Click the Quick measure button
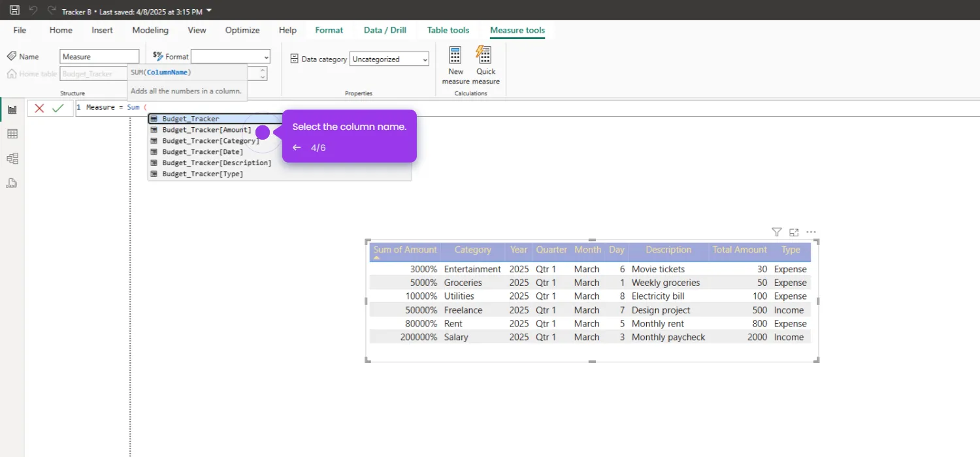 pyautogui.click(x=485, y=66)
